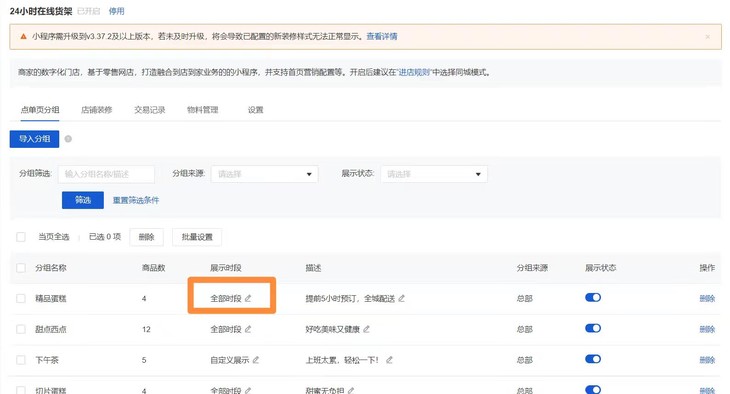Image resolution: width=730 pixels, height=394 pixels.
Task: Open the 物料管理 tab
Action: point(203,110)
